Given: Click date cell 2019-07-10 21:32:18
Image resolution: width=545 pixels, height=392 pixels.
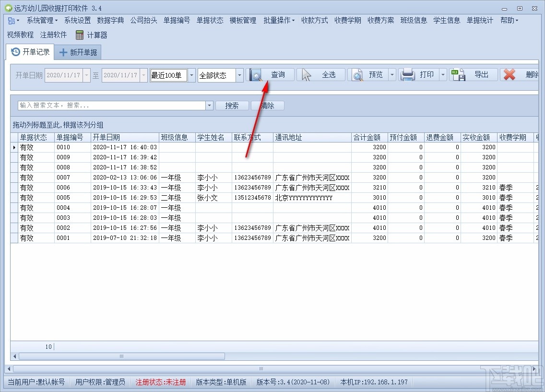Looking at the screenshot, I should [x=125, y=238].
